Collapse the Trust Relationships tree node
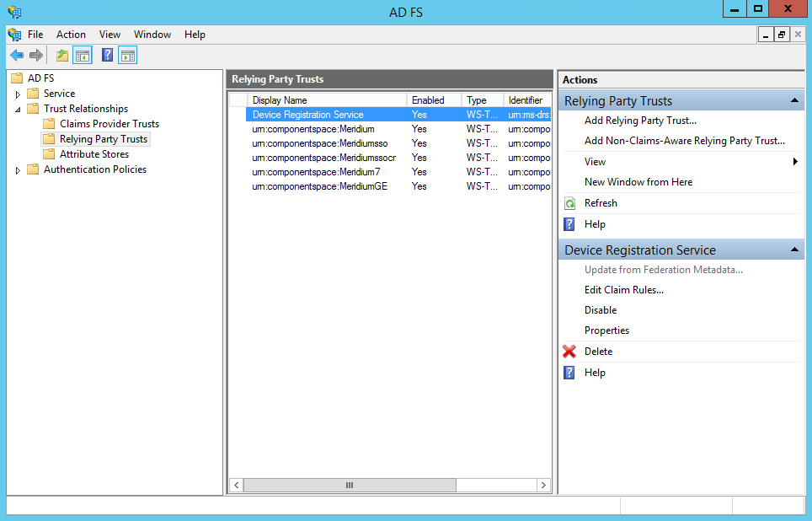Screen dimensions: 812x521 (18, 110)
